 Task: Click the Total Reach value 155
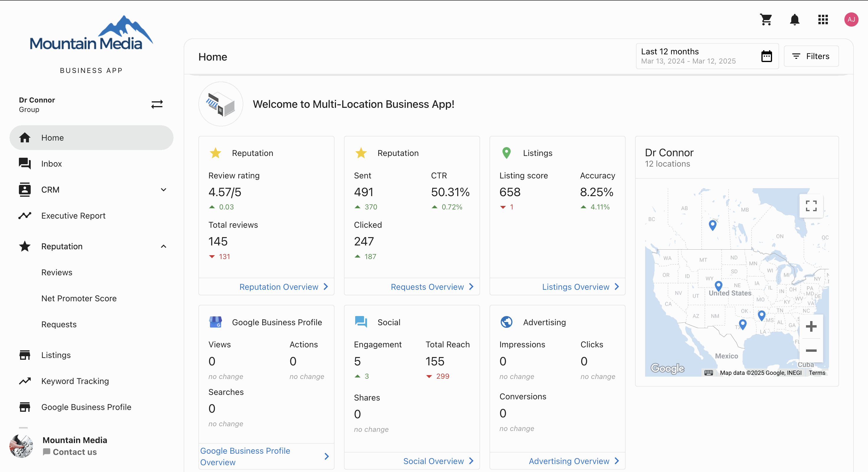(435, 361)
